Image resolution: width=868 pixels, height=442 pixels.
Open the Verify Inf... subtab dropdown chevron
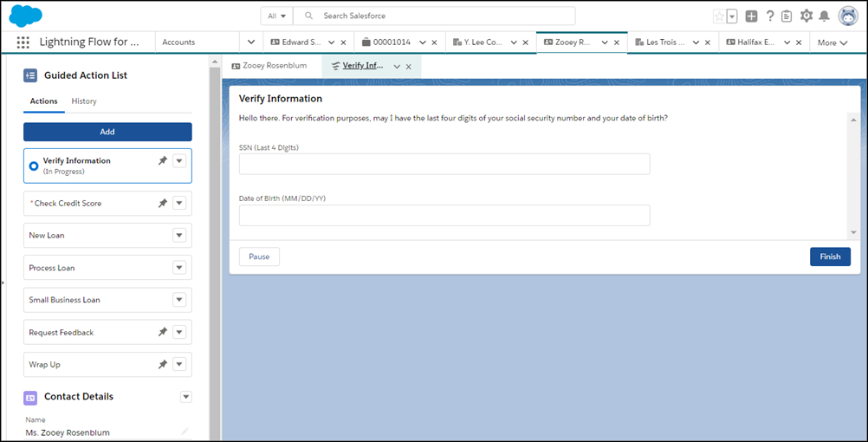pyautogui.click(x=397, y=67)
